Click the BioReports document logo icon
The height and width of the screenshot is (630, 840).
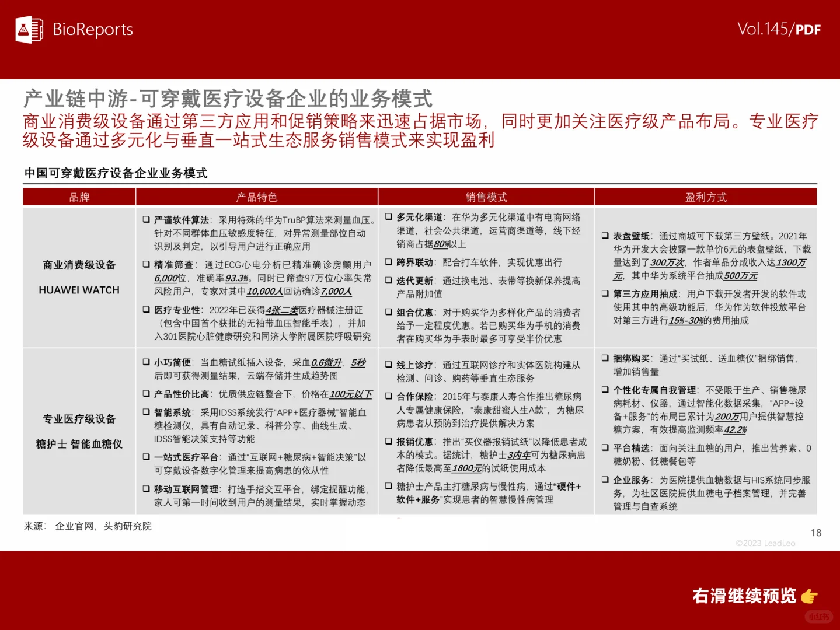coord(29,29)
